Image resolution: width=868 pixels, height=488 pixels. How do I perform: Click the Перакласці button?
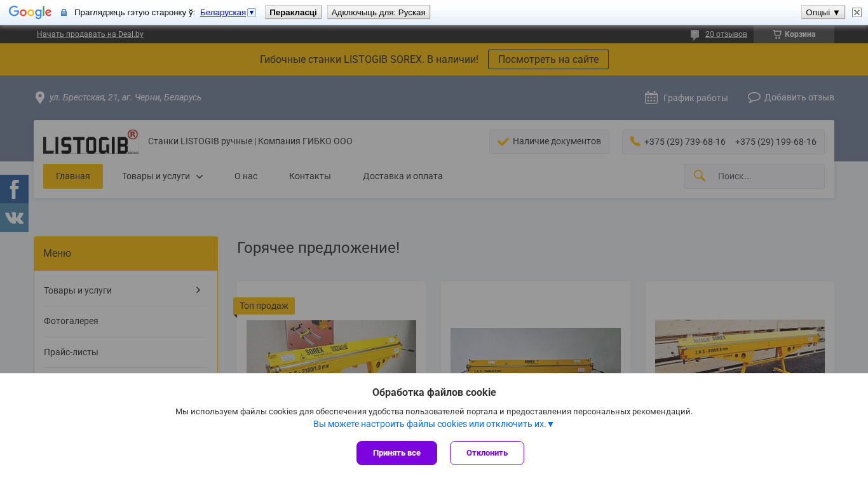pos(293,12)
